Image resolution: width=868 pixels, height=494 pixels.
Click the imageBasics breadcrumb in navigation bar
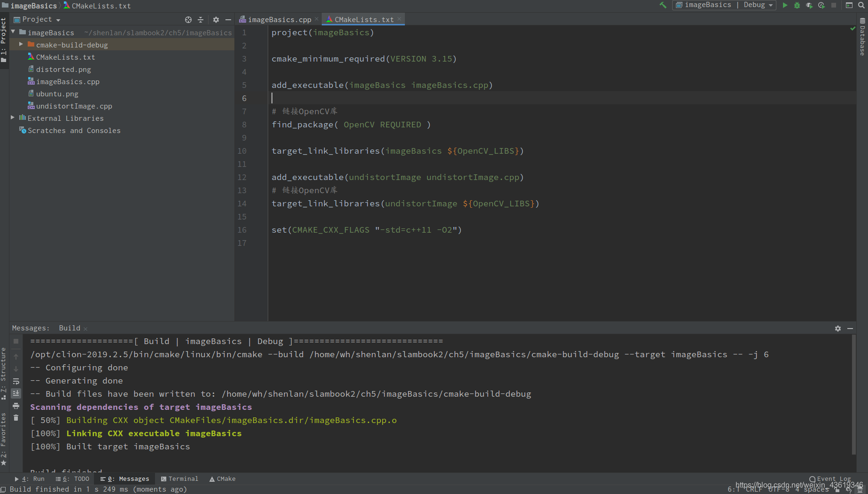point(29,6)
